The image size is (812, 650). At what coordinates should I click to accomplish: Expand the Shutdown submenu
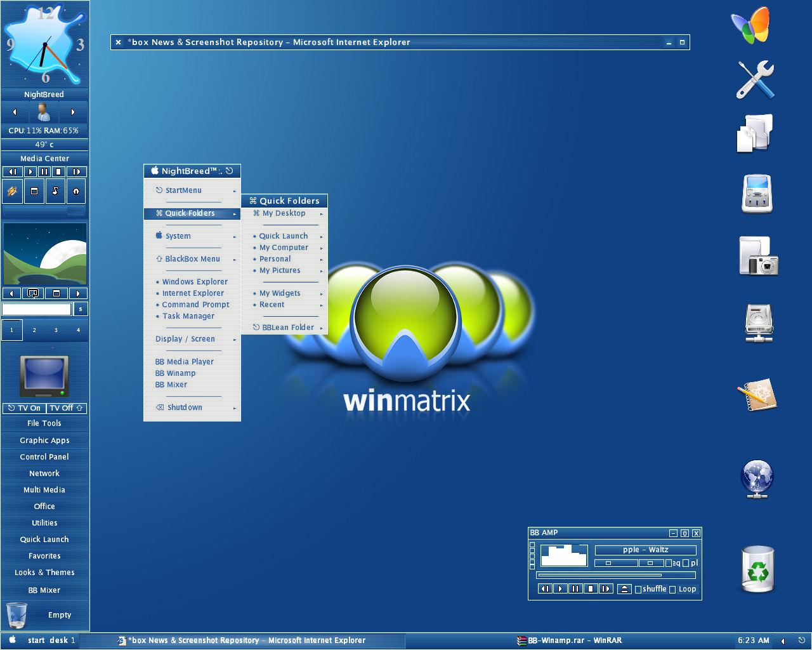pyautogui.click(x=192, y=408)
